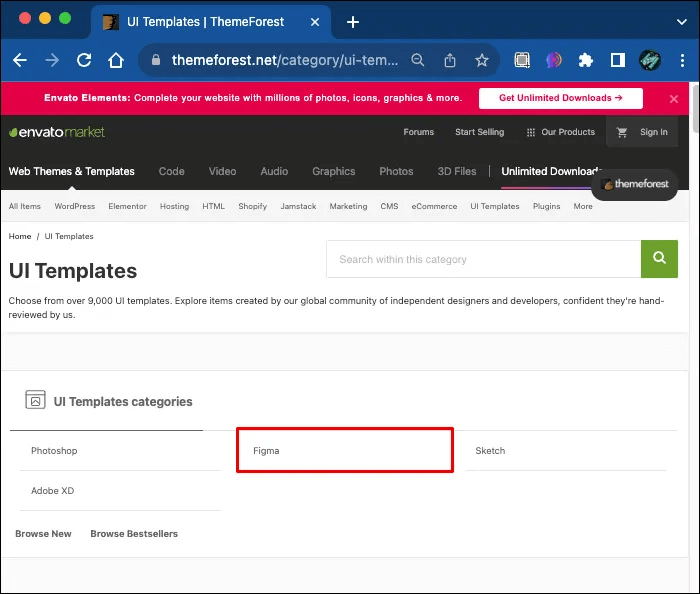Open Unlimited Downloads in the nav
The height and width of the screenshot is (594, 700).
coord(551,171)
